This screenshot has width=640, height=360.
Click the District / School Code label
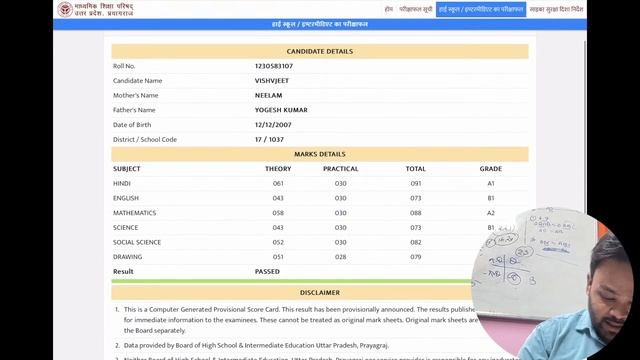[145, 140]
